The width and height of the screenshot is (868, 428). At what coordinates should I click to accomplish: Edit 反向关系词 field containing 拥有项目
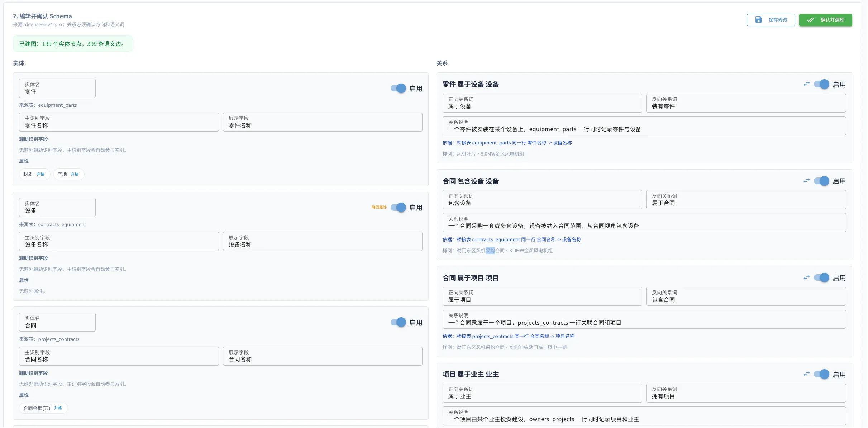tap(746, 393)
